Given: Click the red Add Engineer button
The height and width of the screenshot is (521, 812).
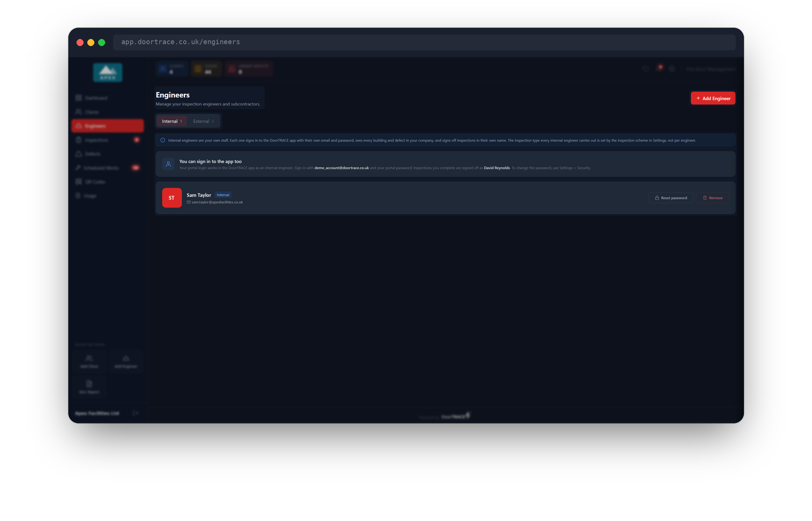Looking at the screenshot, I should (713, 98).
